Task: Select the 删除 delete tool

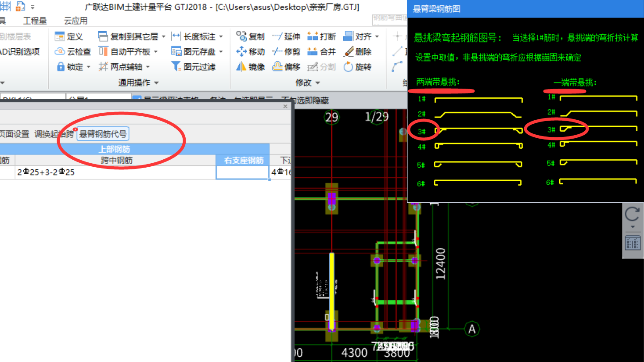Action: 357,52
